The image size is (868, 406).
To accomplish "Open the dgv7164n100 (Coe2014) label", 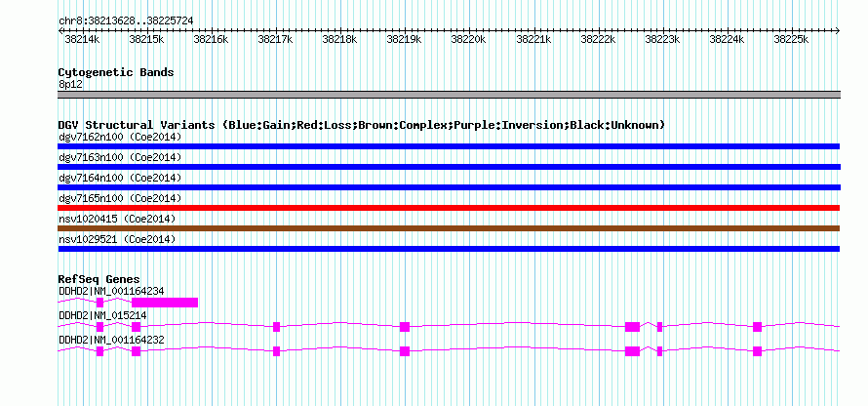I will [x=120, y=178].
